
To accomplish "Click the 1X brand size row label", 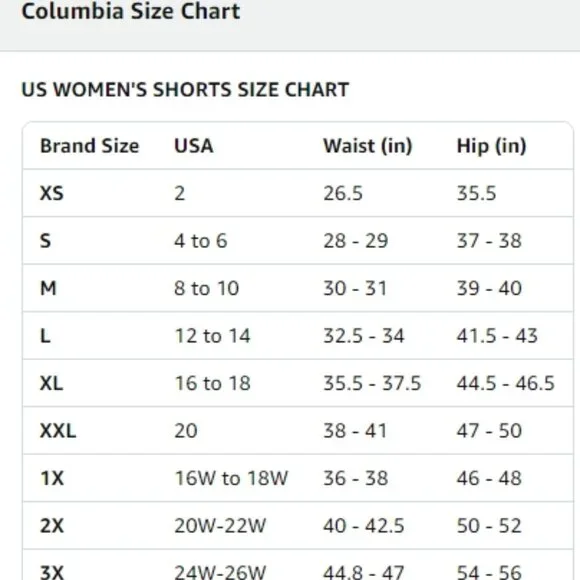I will point(52,478).
